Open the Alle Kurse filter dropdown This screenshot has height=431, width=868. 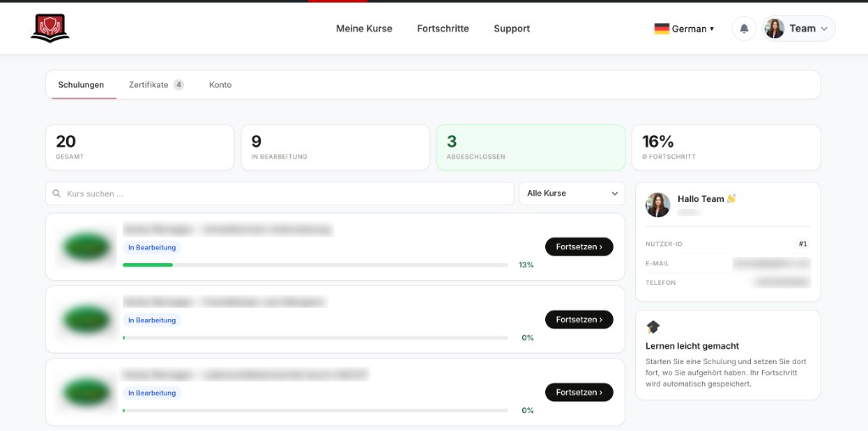tap(572, 193)
